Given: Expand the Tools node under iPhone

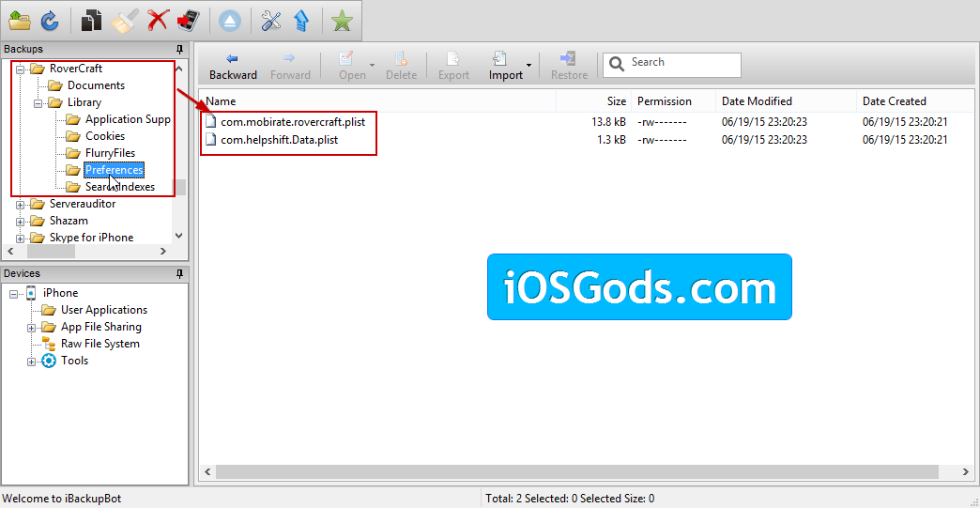Looking at the screenshot, I should tap(32, 361).
